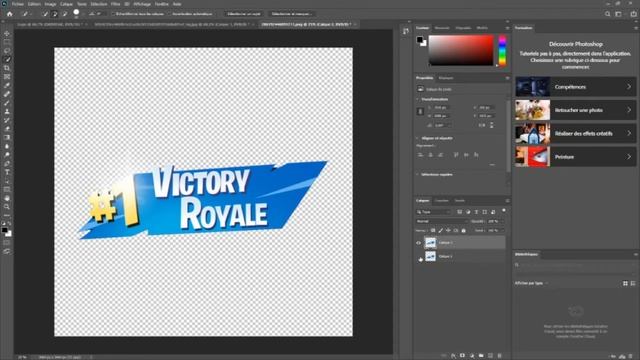Select the Lasso tool

[x=7, y=51]
